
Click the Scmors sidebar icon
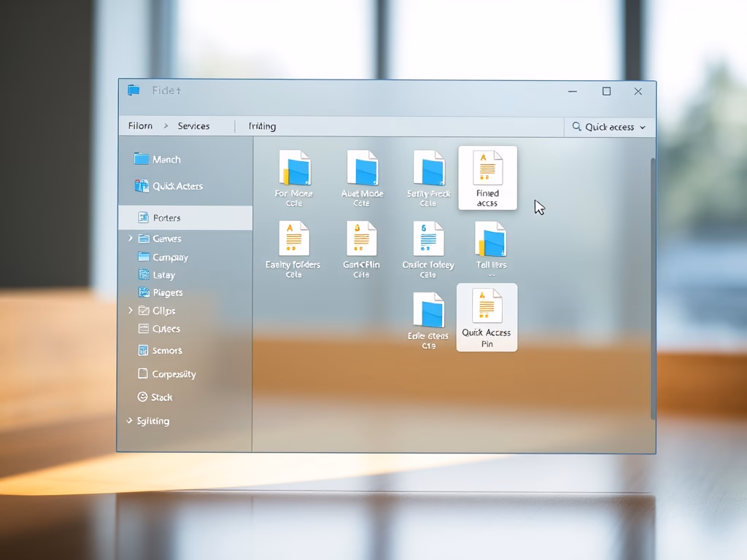tap(143, 351)
